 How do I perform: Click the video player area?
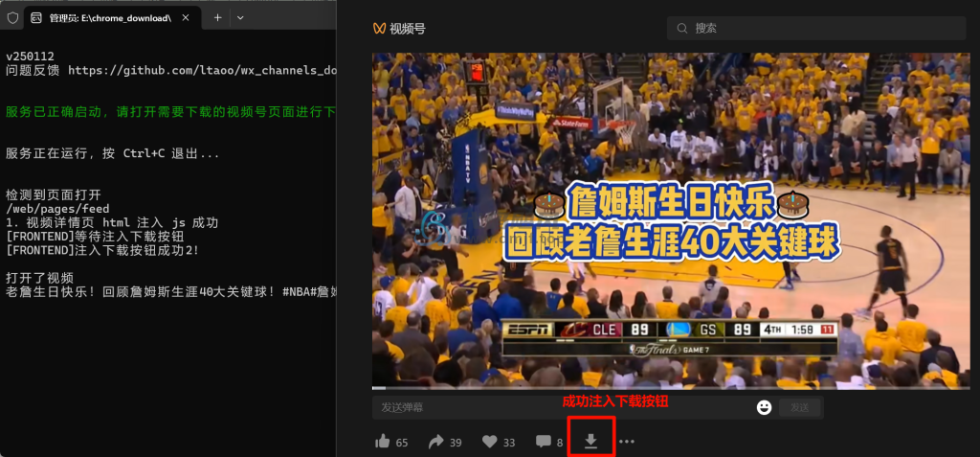671,220
